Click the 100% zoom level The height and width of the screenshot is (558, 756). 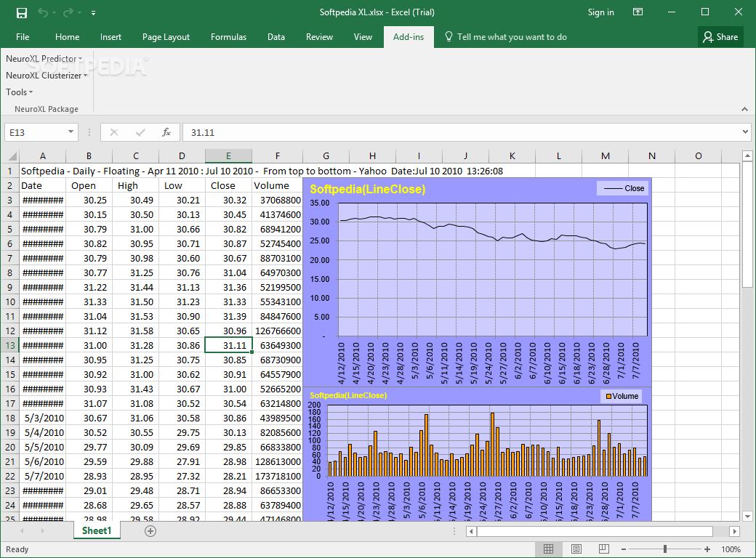tap(731, 549)
